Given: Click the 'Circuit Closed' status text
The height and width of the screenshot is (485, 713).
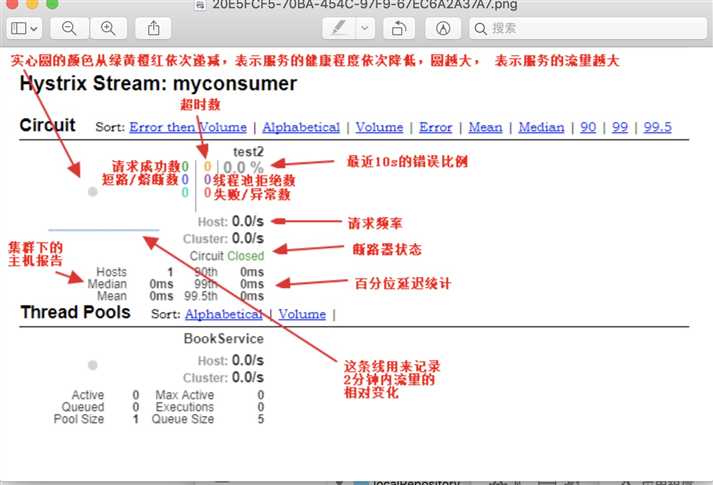Looking at the screenshot, I should 227,256.
